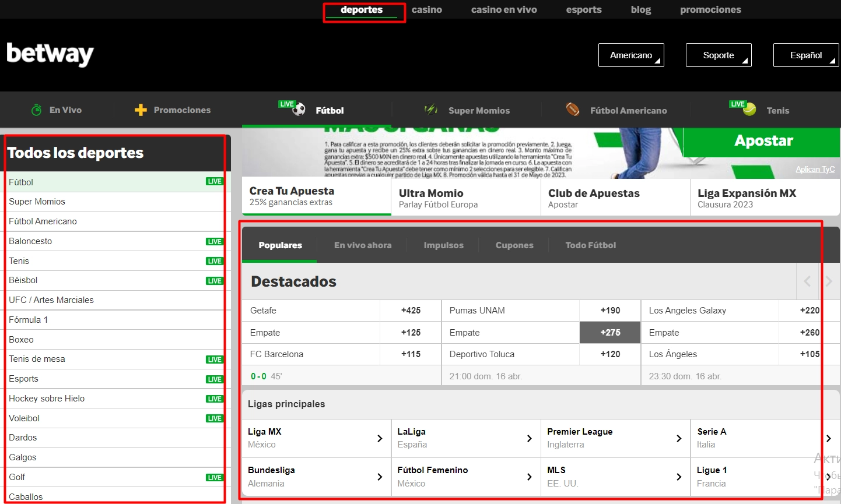841x504 pixels.
Task: Open promociones in the top menu
Action: point(710,10)
